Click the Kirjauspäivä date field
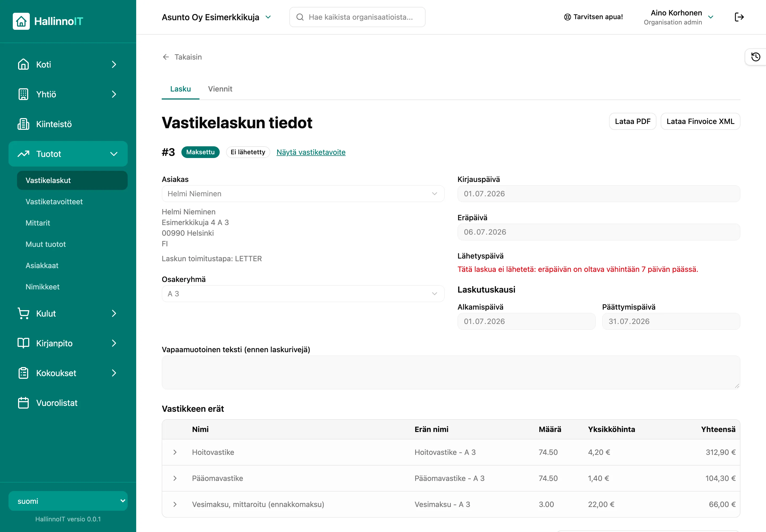Image resolution: width=766 pixels, height=532 pixels. point(598,194)
